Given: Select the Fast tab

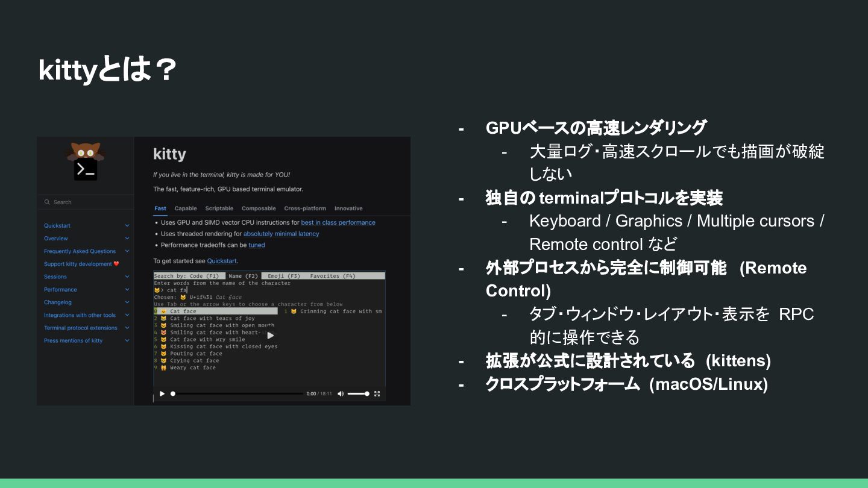Looking at the screenshot, I should pyautogui.click(x=160, y=208).
